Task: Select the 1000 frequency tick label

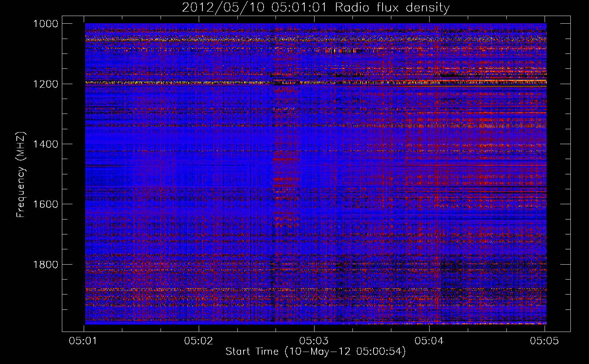Action: [46, 24]
